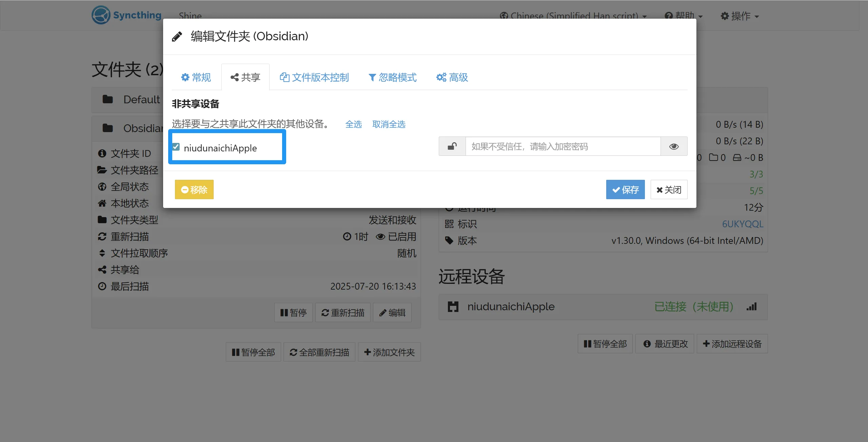Save folder changes with 保存

626,189
